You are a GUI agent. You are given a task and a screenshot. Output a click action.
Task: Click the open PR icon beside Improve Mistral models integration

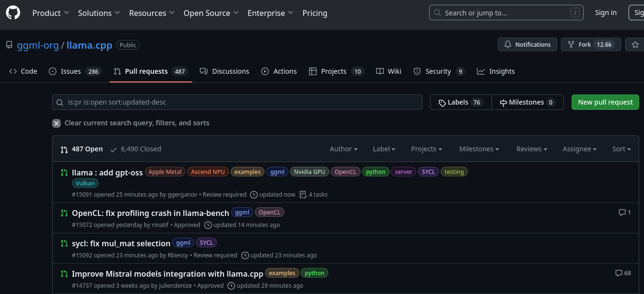pos(64,274)
